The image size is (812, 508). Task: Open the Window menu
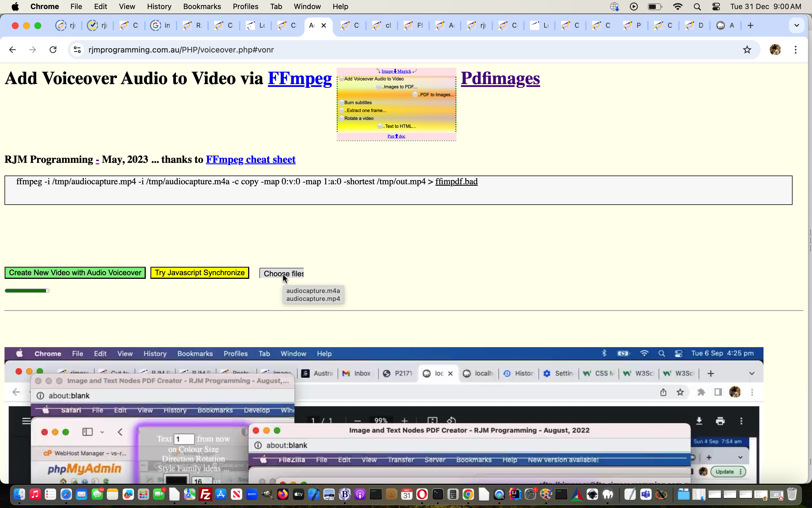307,7
